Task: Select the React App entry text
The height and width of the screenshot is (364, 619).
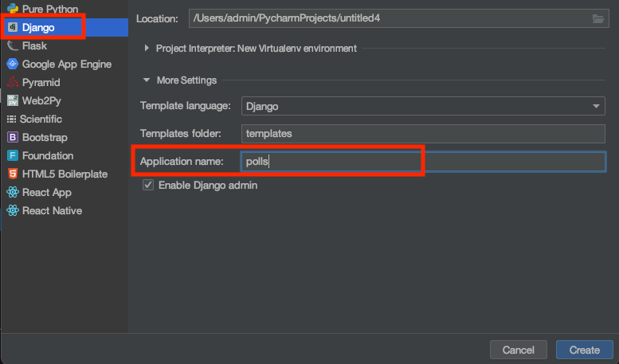Action: (46, 192)
